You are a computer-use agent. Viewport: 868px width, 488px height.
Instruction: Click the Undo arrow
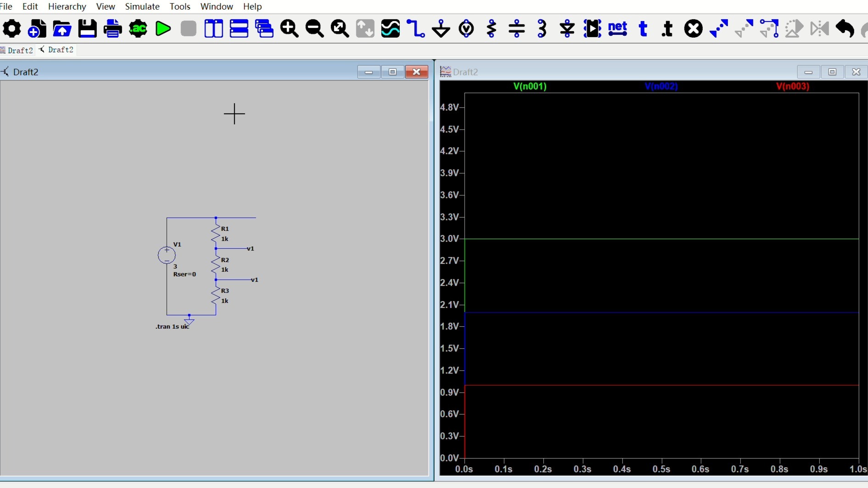point(845,28)
